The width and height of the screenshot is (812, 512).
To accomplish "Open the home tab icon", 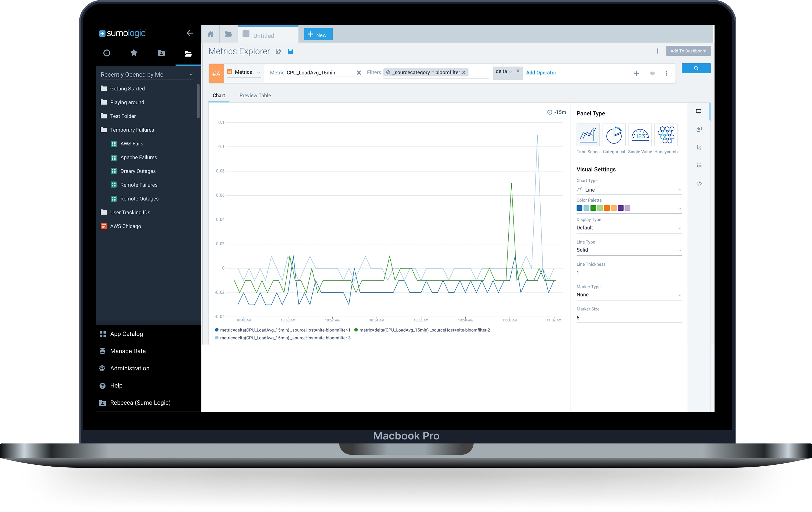I will coord(211,34).
